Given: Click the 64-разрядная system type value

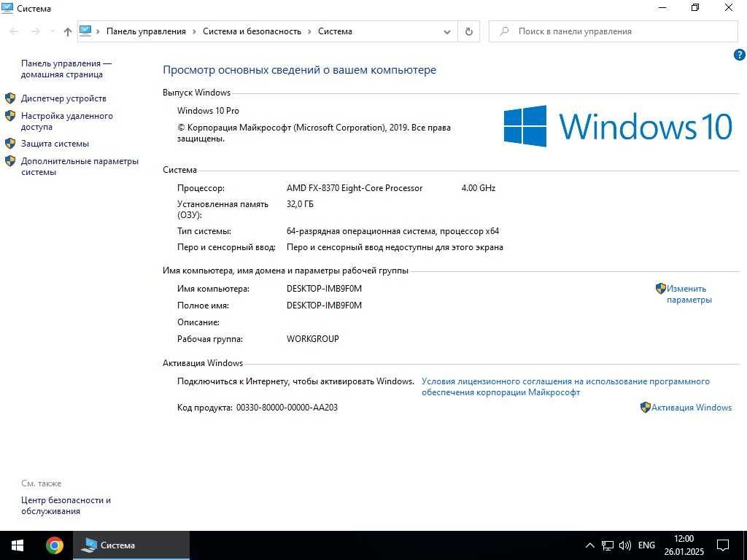Looking at the screenshot, I should (393, 231).
